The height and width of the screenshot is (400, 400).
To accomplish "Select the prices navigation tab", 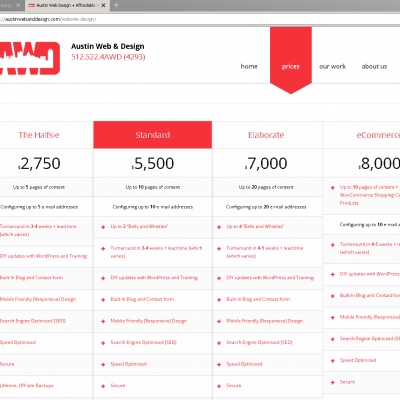I will (x=291, y=66).
